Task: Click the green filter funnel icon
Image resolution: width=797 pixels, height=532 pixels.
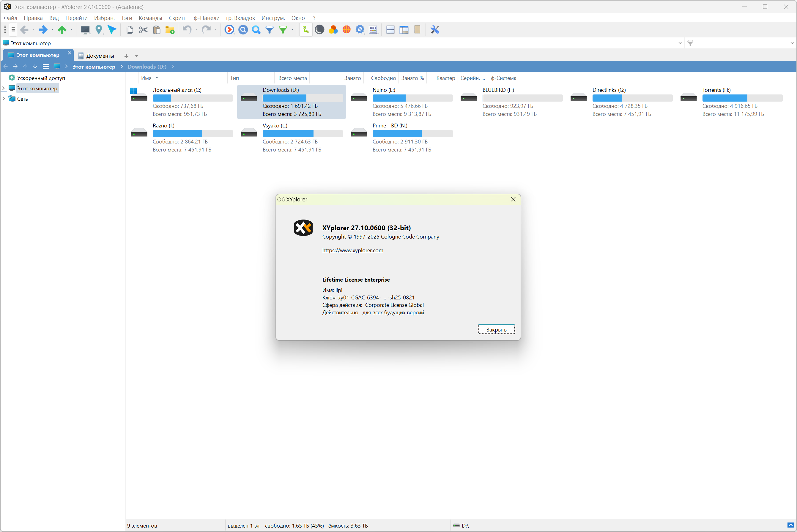Action: pyautogui.click(x=283, y=30)
